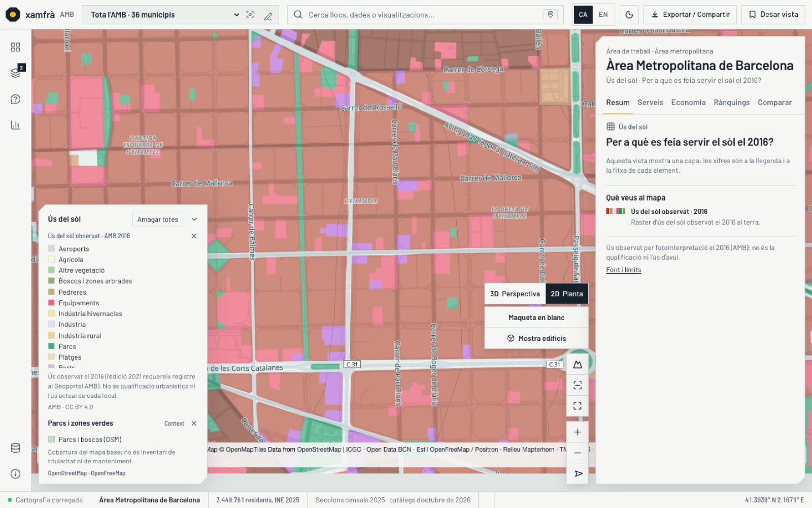
Task: Click the xamfrà logo
Action: click(x=30, y=15)
